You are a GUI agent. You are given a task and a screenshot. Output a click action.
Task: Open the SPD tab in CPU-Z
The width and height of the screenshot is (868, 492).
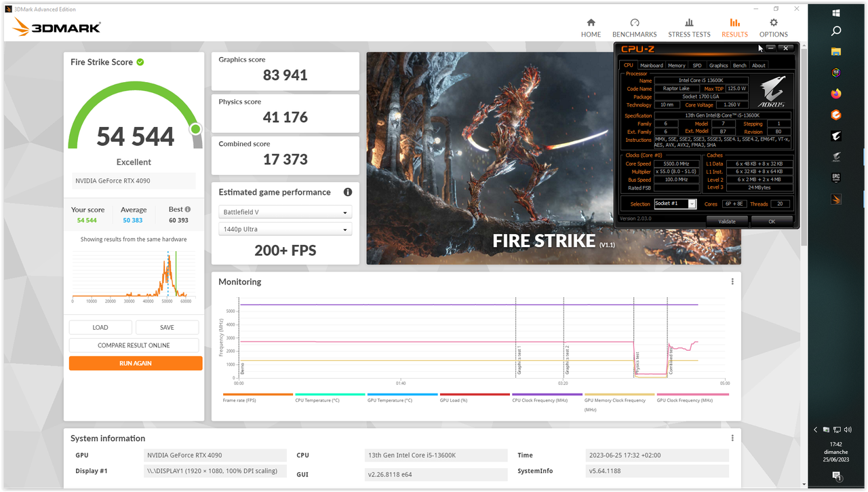pyautogui.click(x=697, y=65)
